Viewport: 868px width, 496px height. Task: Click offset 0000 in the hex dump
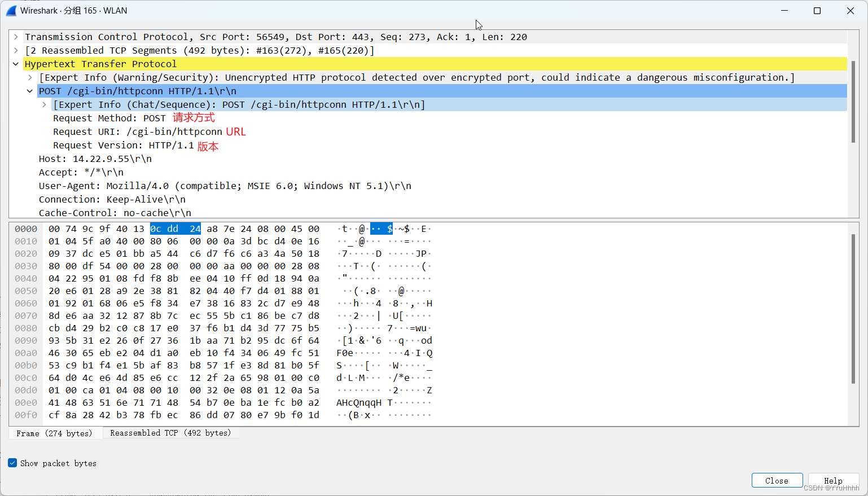pos(26,229)
